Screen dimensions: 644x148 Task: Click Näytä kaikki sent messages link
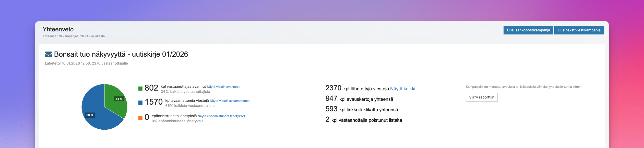[402, 89]
